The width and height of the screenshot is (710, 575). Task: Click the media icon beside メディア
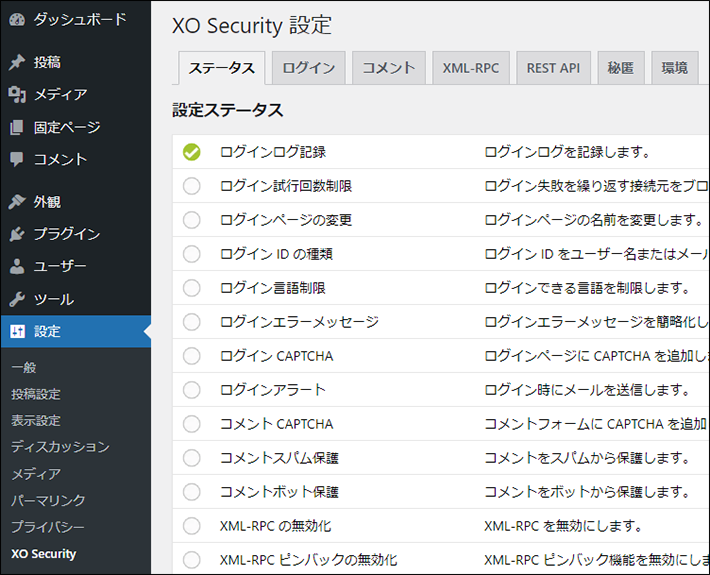click(17, 94)
